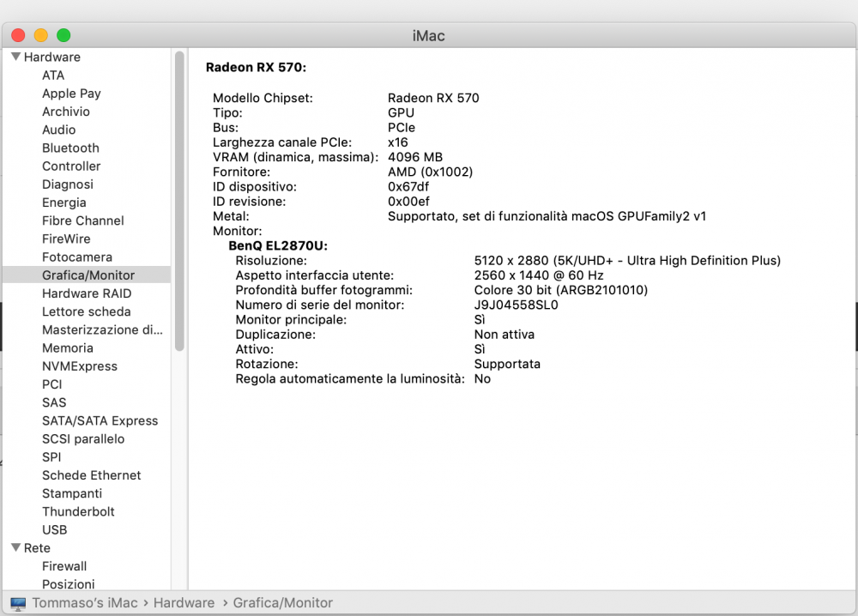Click the Fornitore value AMD (0x1002)
The height and width of the screenshot is (616, 858).
(430, 172)
